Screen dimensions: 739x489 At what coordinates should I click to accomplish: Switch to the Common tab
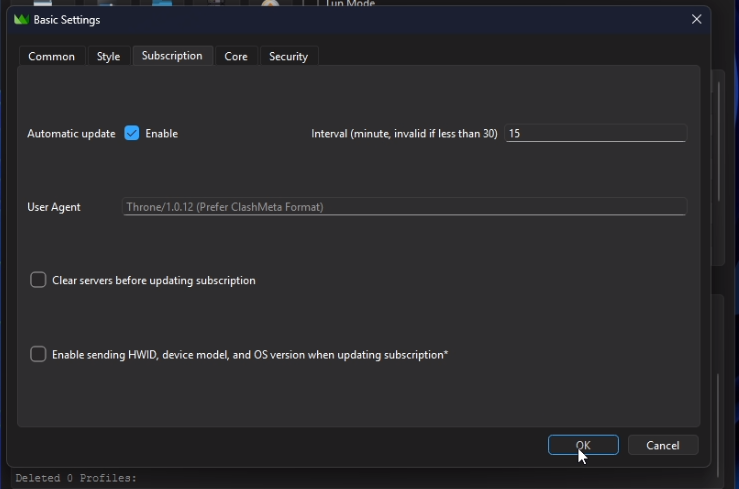pos(51,57)
